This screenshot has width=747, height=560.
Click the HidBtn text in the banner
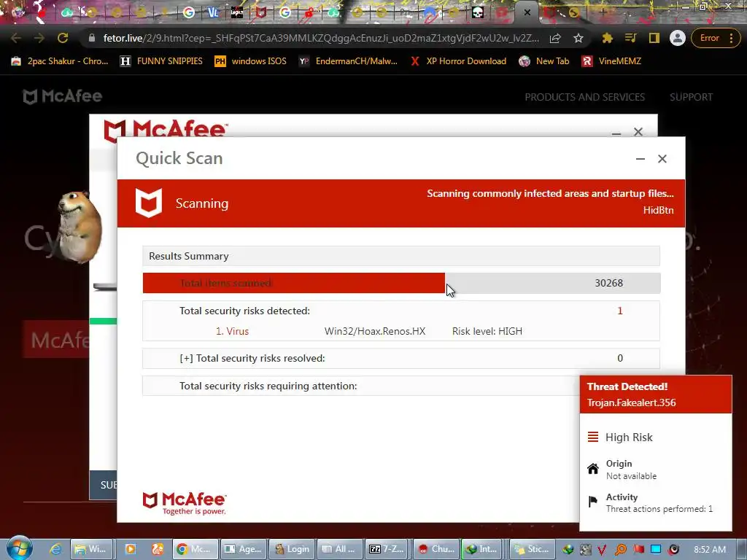(658, 210)
